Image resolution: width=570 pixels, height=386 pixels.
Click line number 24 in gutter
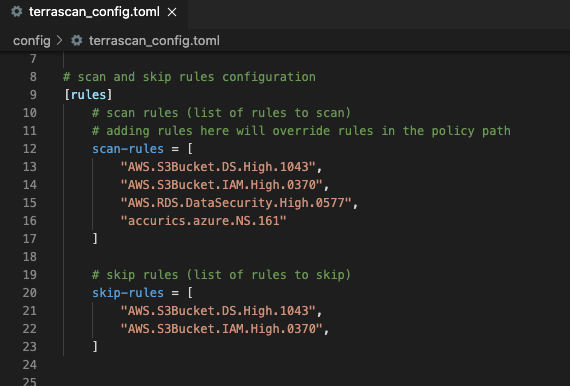click(30, 365)
